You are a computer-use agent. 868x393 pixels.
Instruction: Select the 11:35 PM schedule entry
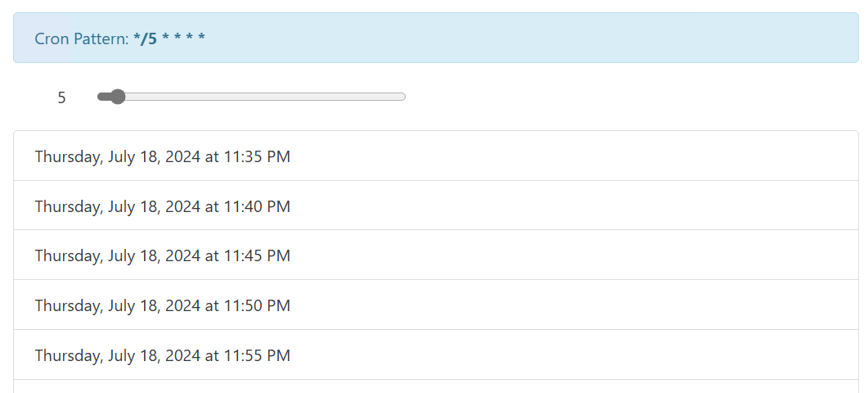click(435, 156)
